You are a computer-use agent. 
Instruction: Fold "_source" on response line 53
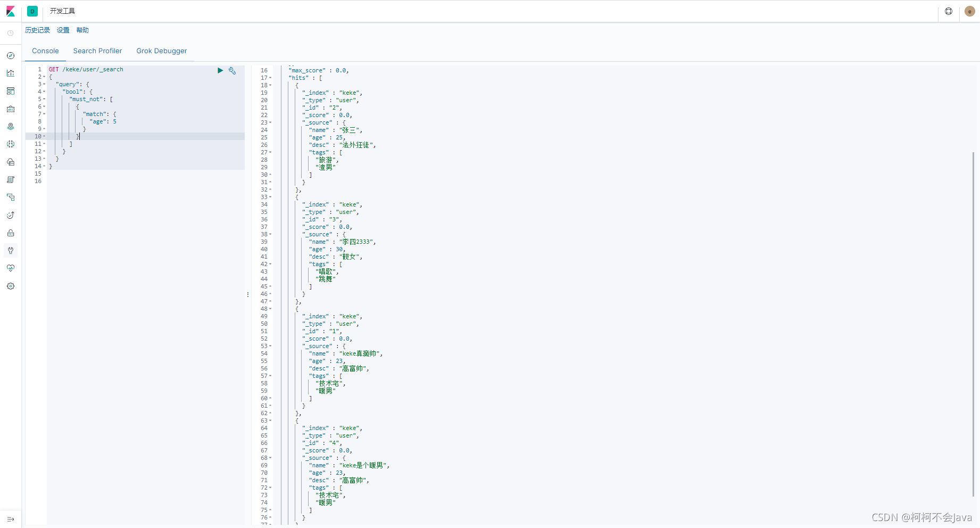click(x=270, y=346)
